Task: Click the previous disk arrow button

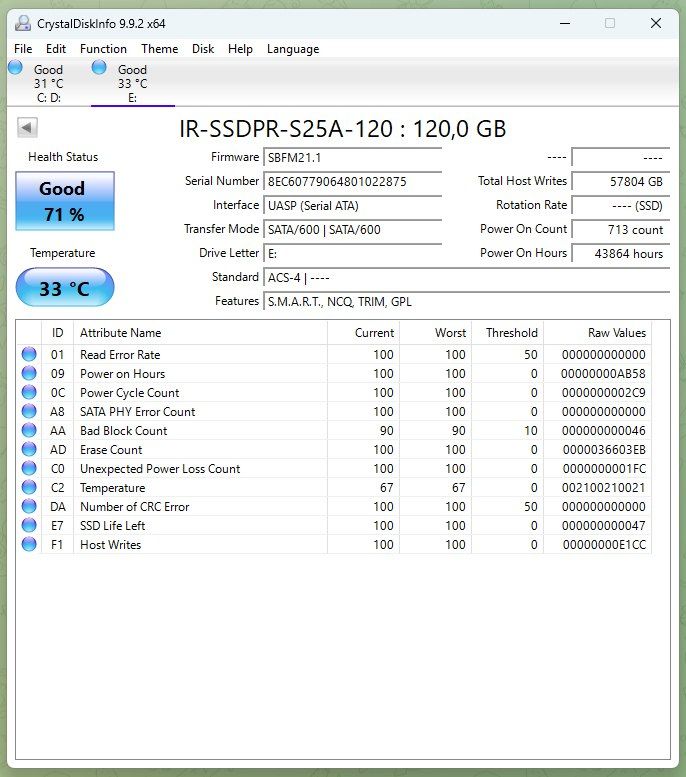Action: click(x=27, y=127)
